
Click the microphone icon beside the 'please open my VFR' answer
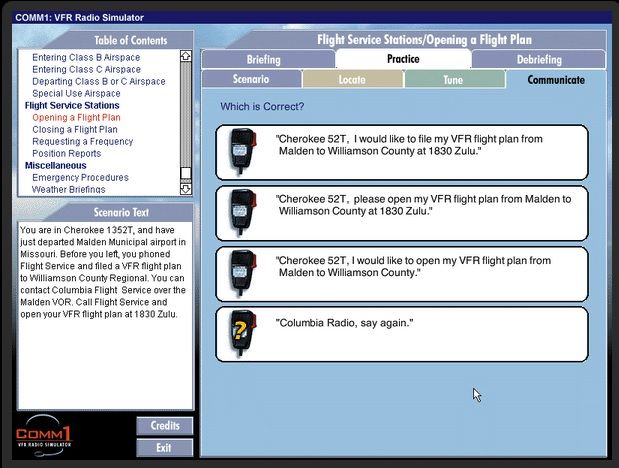(243, 212)
